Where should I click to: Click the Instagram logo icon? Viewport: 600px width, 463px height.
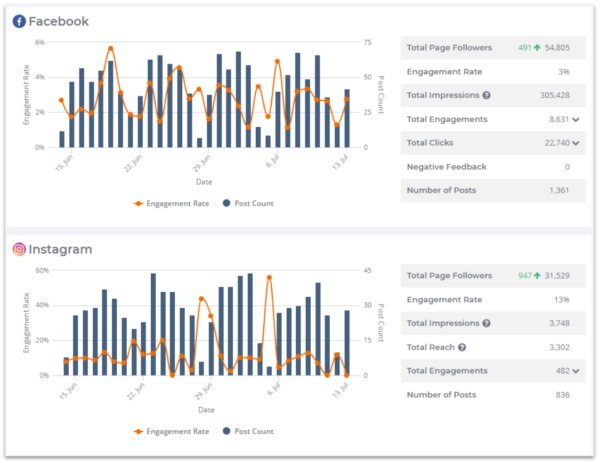point(19,248)
